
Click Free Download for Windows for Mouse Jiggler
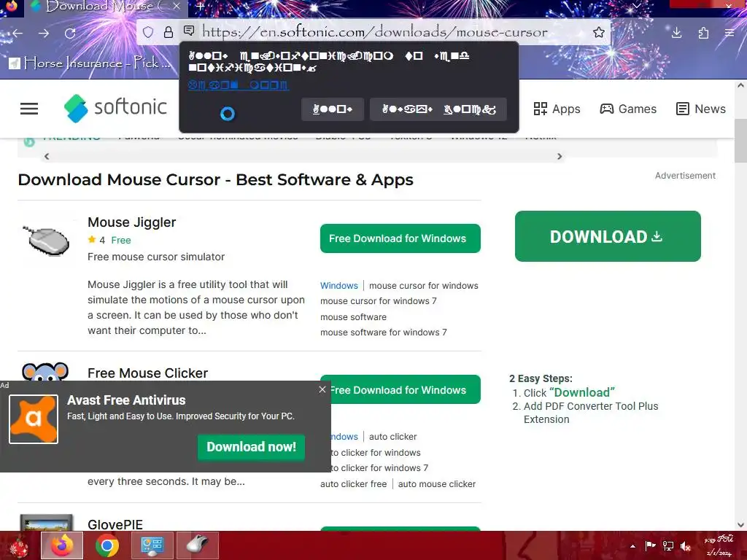(x=400, y=238)
